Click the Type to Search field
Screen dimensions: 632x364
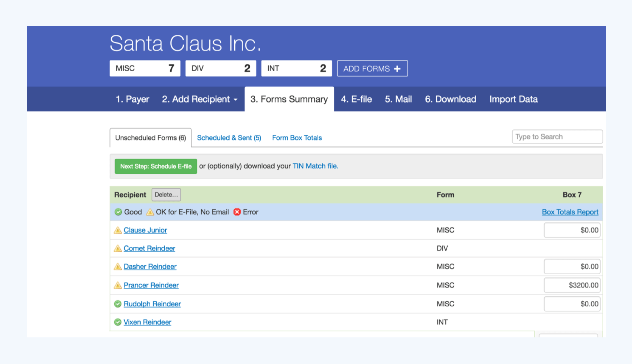pyautogui.click(x=557, y=136)
